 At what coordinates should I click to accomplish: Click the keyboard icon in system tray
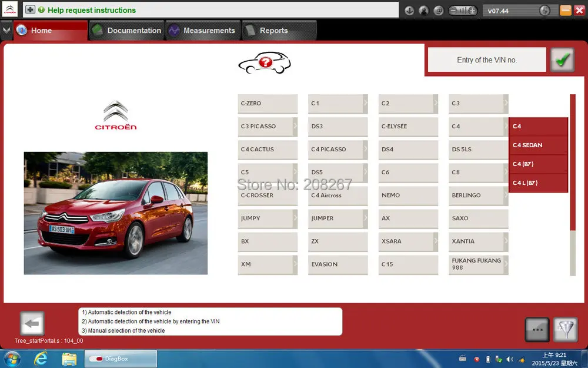coord(463,359)
